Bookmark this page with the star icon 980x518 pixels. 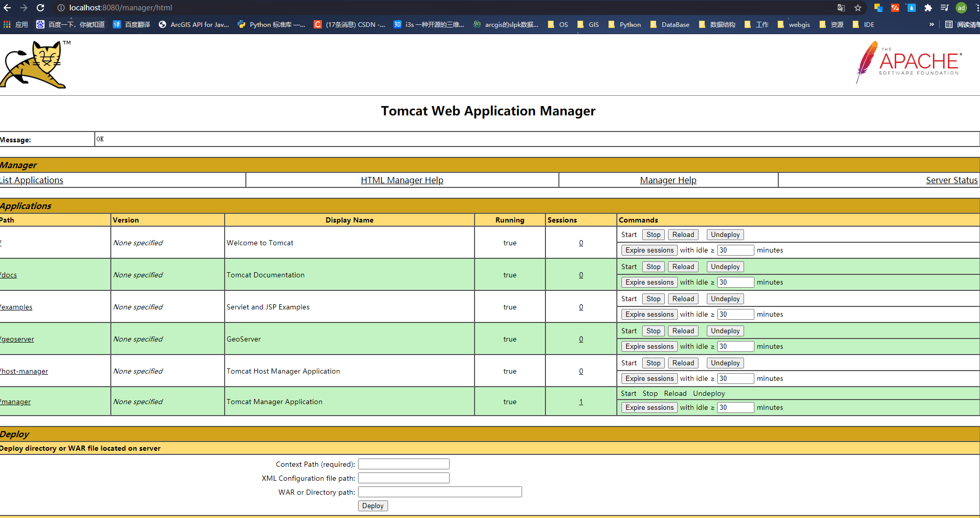coord(858,8)
